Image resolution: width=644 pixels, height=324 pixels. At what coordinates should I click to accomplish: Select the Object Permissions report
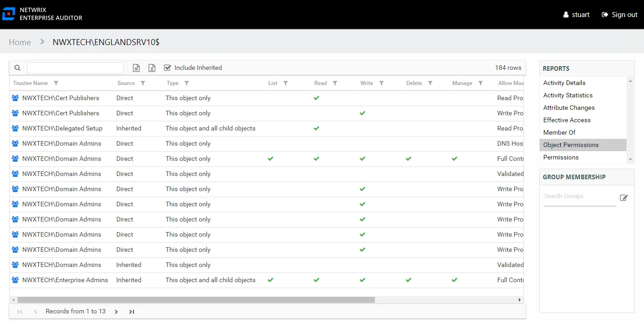(x=583, y=145)
